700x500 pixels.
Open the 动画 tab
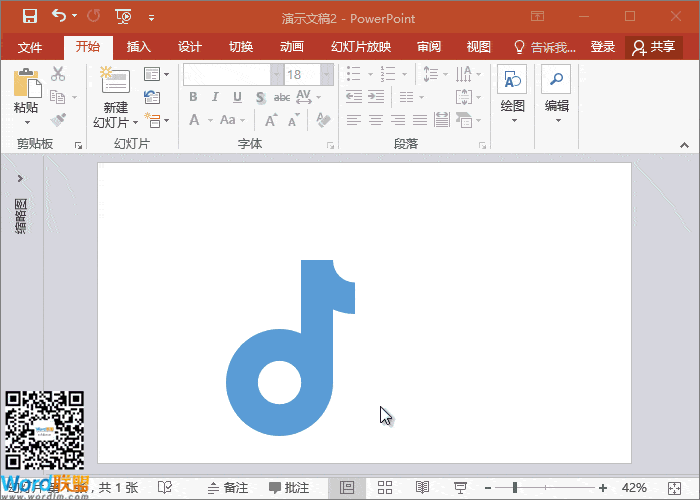(x=292, y=46)
